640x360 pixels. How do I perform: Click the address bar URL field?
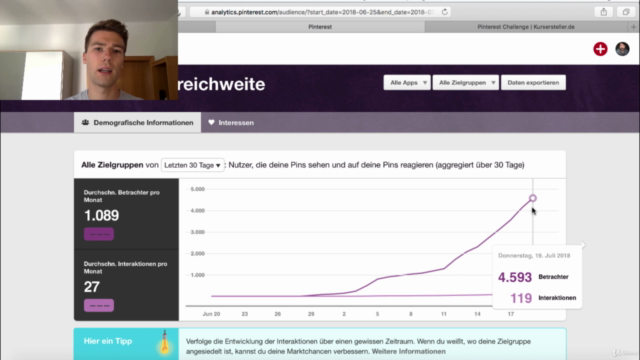[x=320, y=12]
